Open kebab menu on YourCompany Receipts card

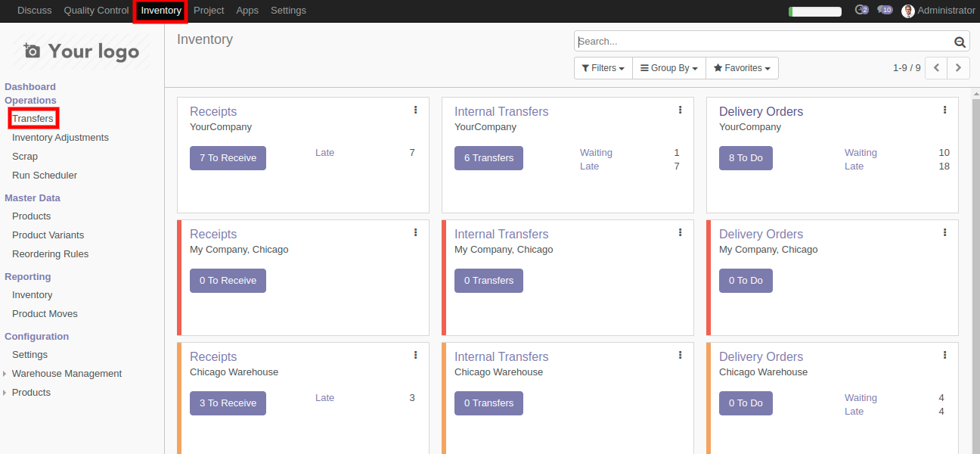415,110
